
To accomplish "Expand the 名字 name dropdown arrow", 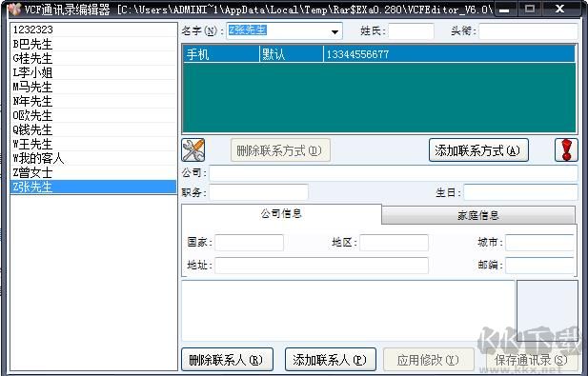I will [x=335, y=31].
